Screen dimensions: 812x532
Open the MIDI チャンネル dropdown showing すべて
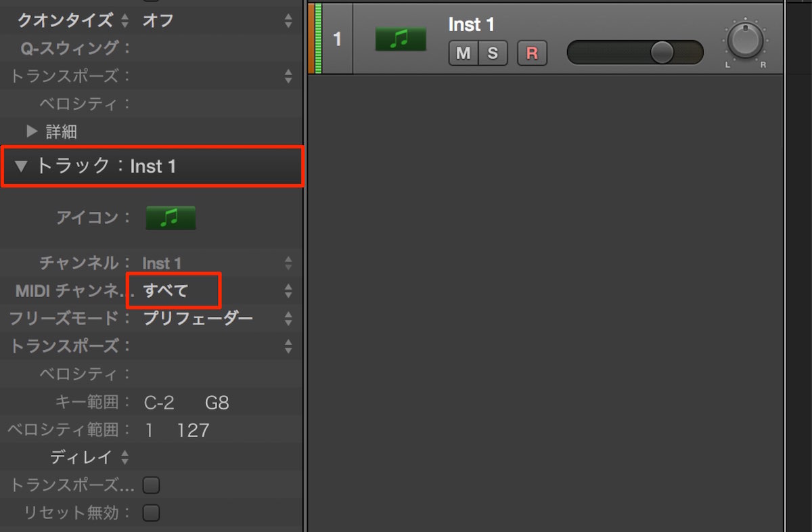[217, 291]
